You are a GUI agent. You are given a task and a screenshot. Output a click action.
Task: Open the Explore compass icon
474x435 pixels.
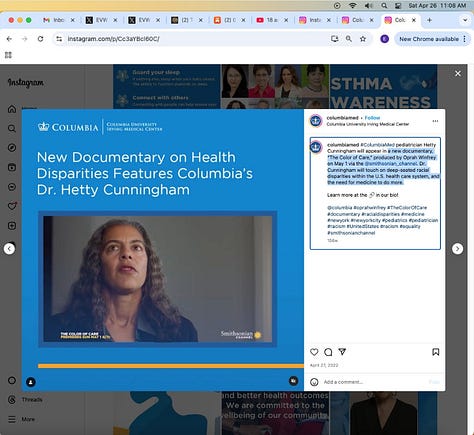pos(12,148)
